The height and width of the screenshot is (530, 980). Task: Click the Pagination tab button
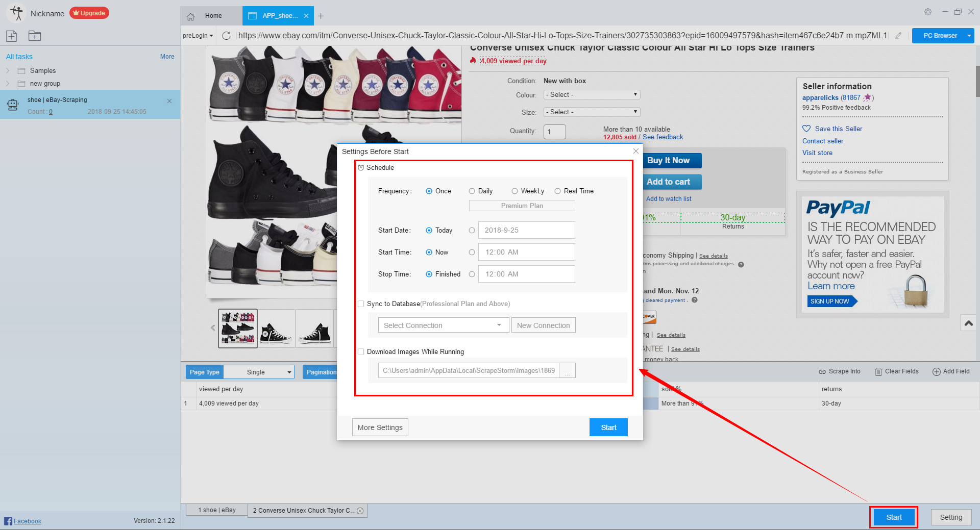click(321, 372)
